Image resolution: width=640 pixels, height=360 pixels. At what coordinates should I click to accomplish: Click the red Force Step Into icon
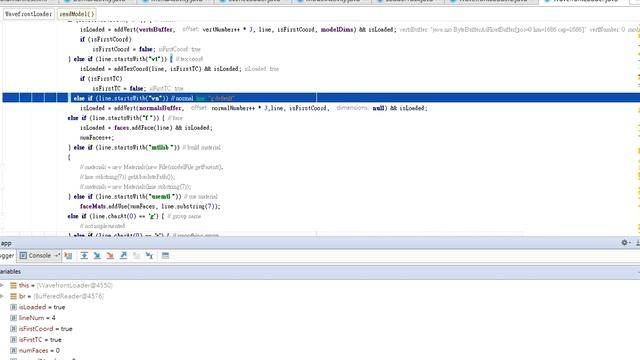pyautogui.click(x=110, y=256)
